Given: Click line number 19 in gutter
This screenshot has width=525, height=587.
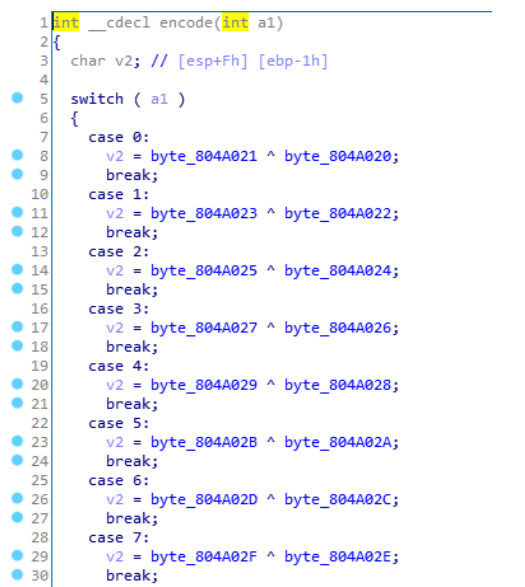Looking at the screenshot, I should coord(40,366).
